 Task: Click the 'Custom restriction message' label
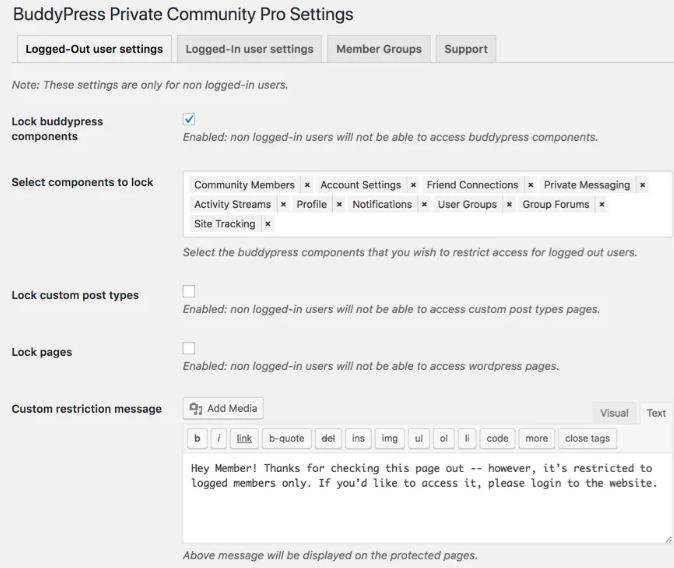pyautogui.click(x=87, y=409)
